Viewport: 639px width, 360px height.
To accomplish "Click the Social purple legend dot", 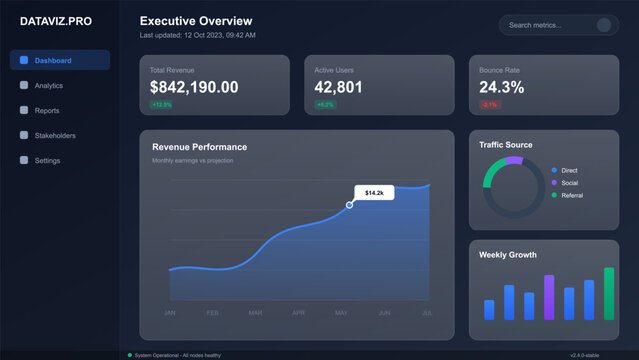I will point(554,183).
